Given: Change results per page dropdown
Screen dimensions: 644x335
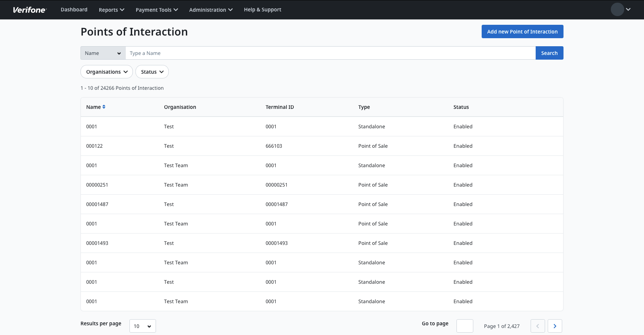Looking at the screenshot, I should (x=143, y=326).
